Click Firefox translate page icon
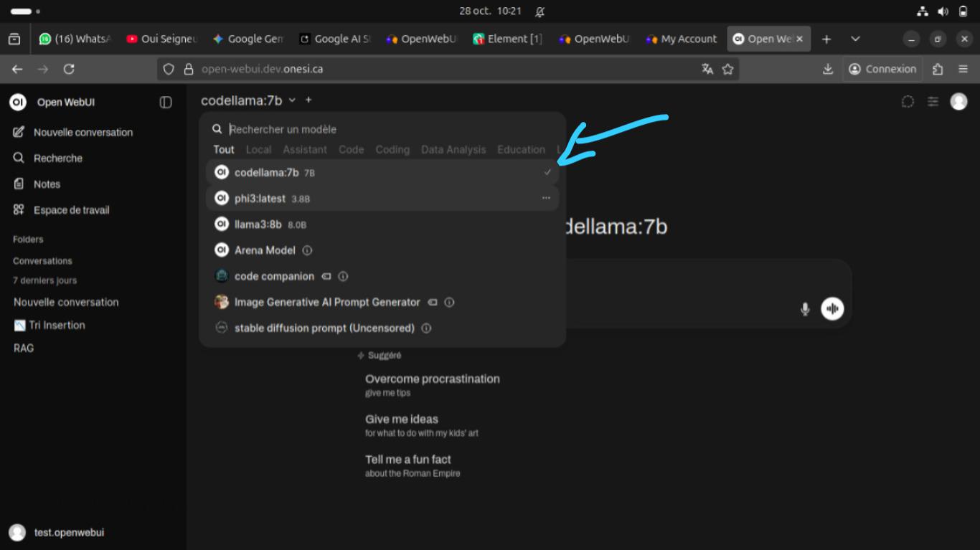 tap(707, 69)
